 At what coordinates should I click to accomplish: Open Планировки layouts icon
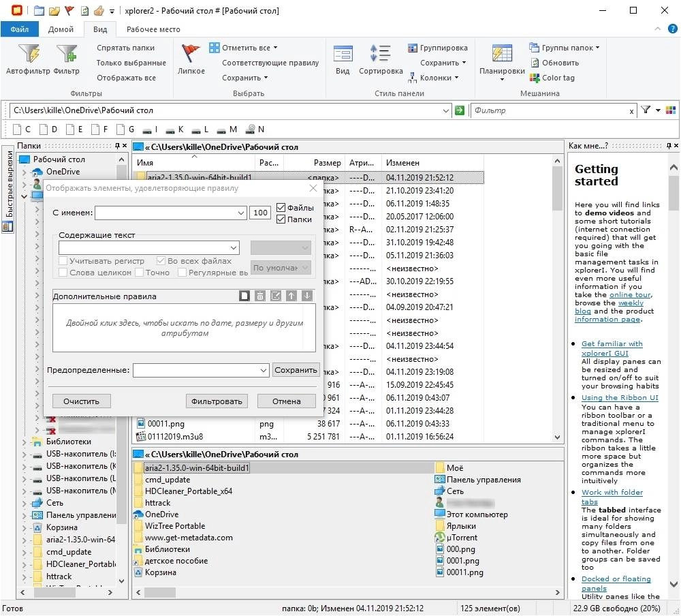coord(502,53)
